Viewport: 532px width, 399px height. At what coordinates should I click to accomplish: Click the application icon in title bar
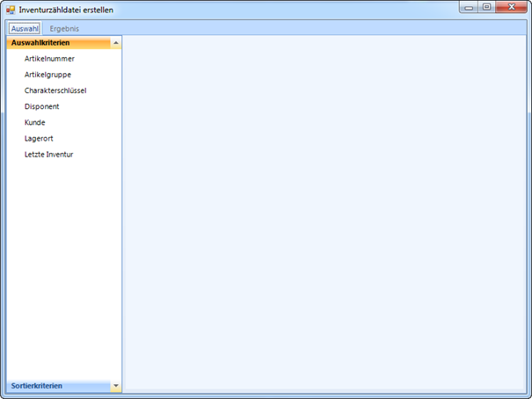click(x=11, y=10)
